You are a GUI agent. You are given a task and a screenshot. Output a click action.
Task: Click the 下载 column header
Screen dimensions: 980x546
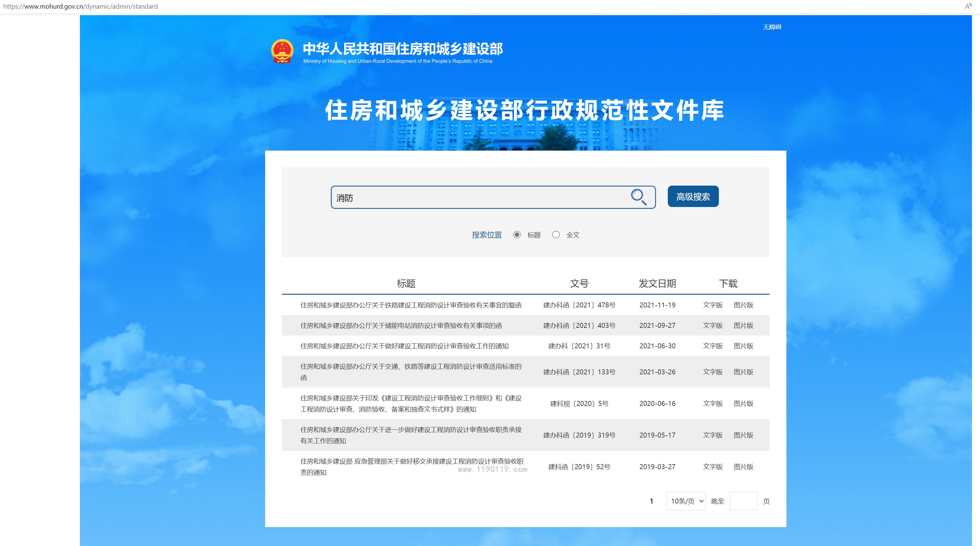pyautogui.click(x=728, y=284)
